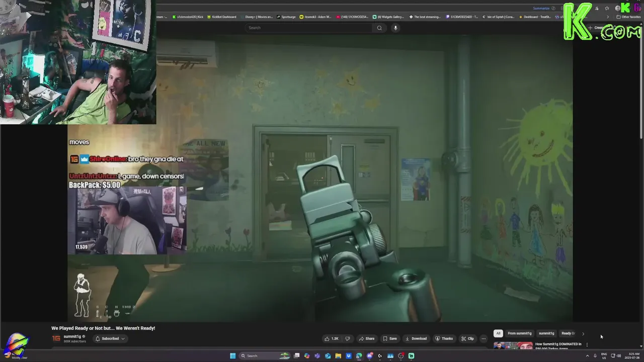Screen dimensions: 644x362
Task: Open Other favorites folder
Action: [x=628, y=17]
